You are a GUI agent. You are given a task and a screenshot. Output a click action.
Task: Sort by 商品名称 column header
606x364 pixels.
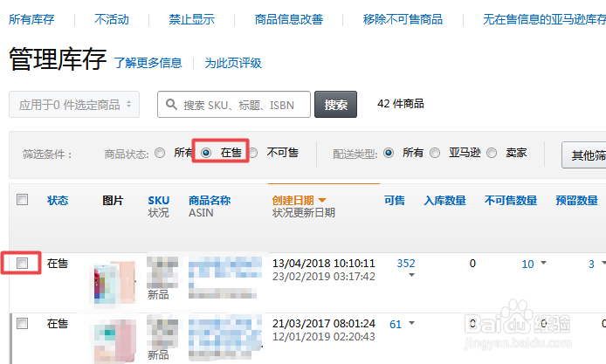point(210,200)
